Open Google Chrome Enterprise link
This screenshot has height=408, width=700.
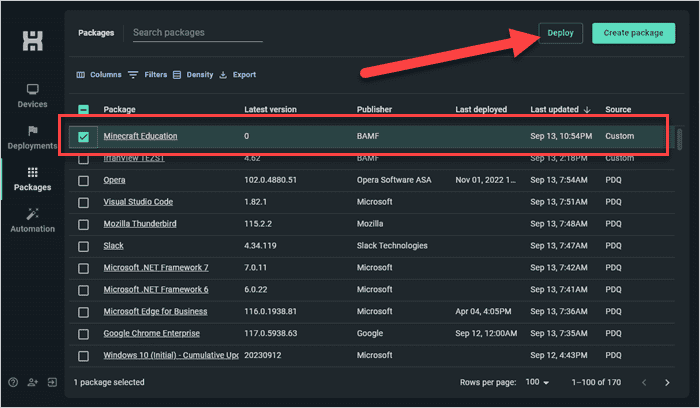coord(151,333)
